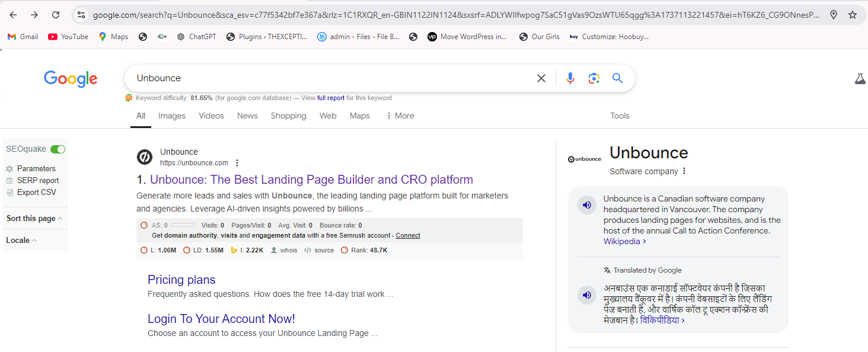Viewport: 868px width, 352px height.
Task: Play English description audio speaker
Action: (x=586, y=205)
